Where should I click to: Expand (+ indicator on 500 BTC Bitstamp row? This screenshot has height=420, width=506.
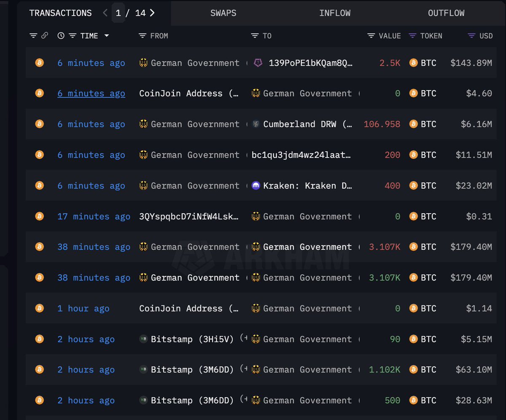tap(244, 399)
